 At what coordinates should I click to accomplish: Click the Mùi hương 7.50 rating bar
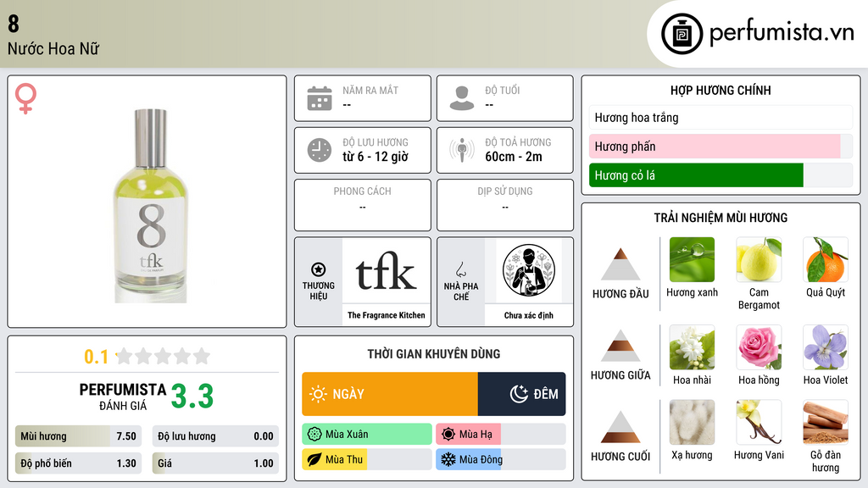78,436
